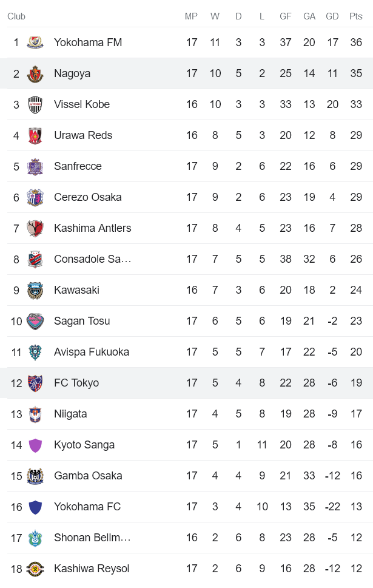The height and width of the screenshot is (588, 373).
Task: Select the Nagoya club badge
Action: (35, 73)
